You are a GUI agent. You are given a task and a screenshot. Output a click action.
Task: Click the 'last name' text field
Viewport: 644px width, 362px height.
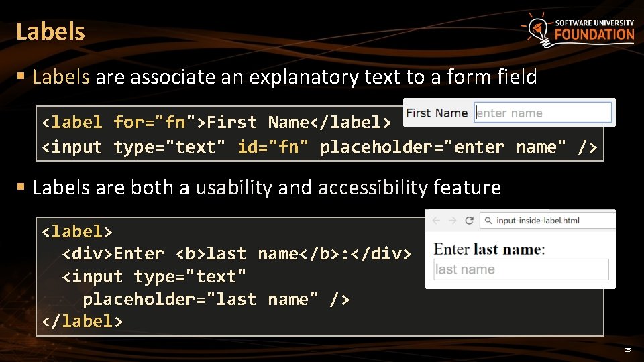point(521,269)
